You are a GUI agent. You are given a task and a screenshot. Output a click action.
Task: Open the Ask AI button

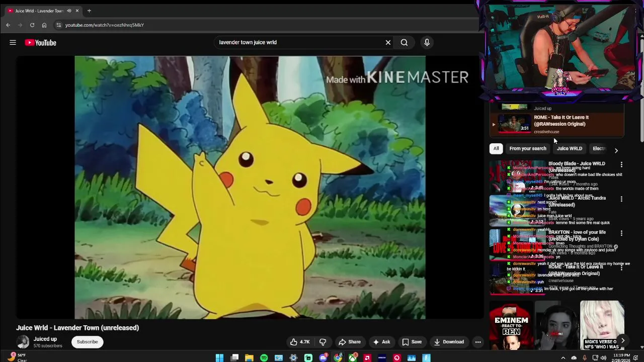381,342
